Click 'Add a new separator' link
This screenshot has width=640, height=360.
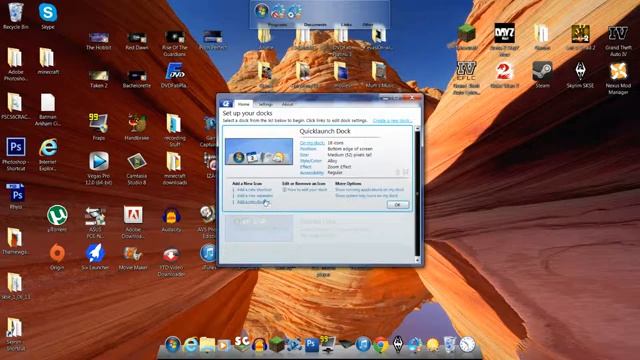[255, 196]
